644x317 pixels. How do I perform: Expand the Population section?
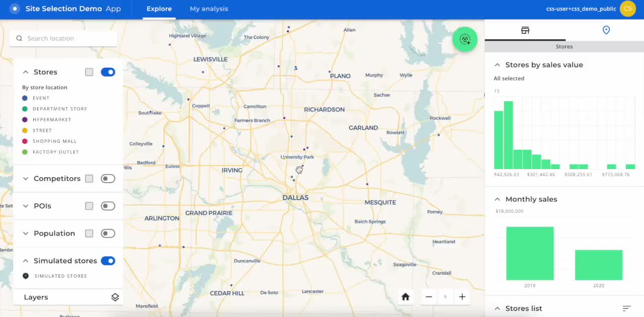[26, 233]
